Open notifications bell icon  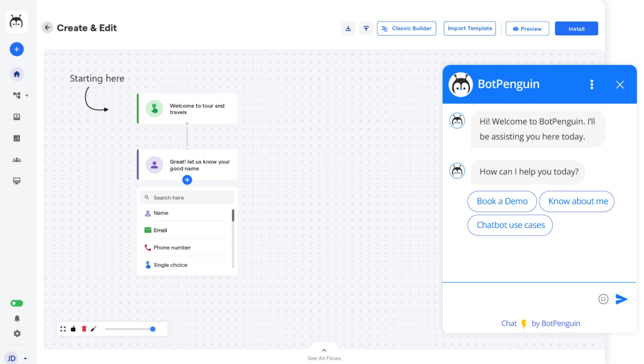coord(17,319)
